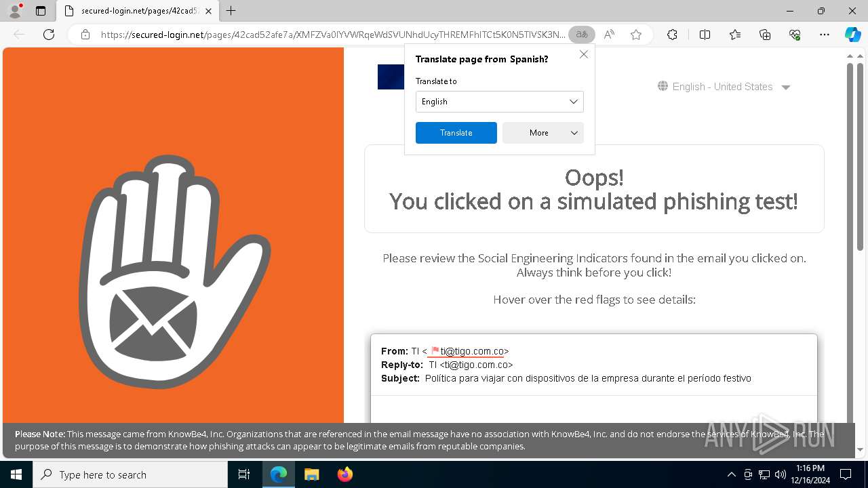The width and height of the screenshot is (868, 488).
Task: Click the scrollbar down arrow
Action: coord(860,449)
